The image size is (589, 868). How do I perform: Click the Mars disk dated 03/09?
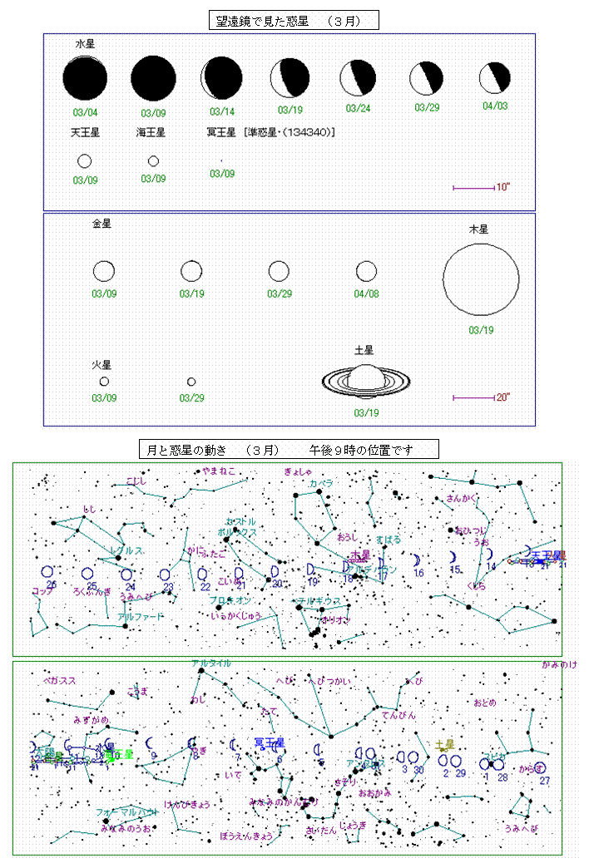click(104, 382)
